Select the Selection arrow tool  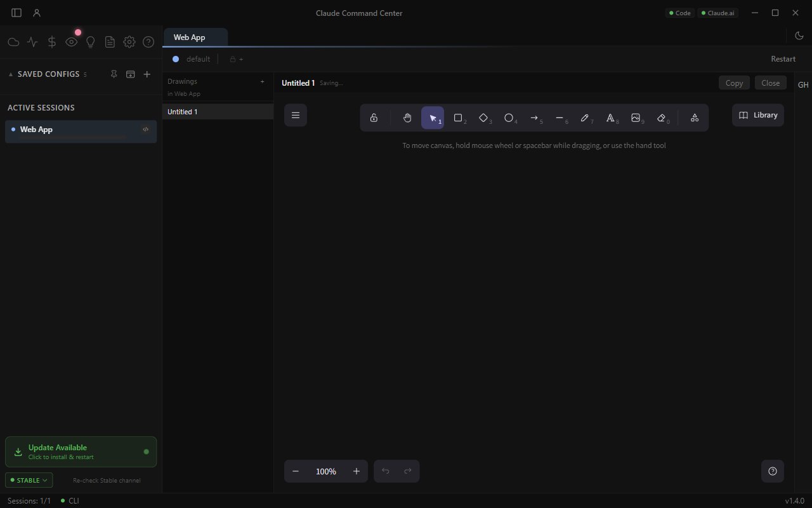(433, 117)
